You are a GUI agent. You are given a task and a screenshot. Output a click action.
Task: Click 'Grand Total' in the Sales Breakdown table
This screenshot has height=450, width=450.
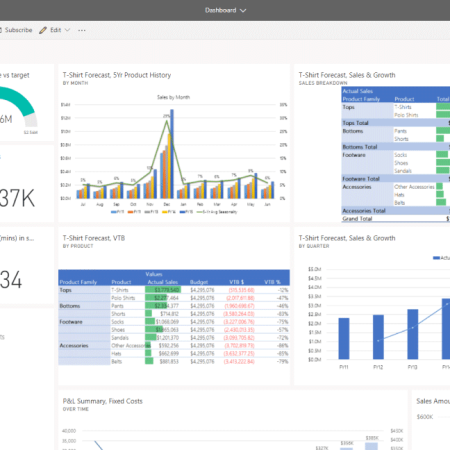pos(357,219)
